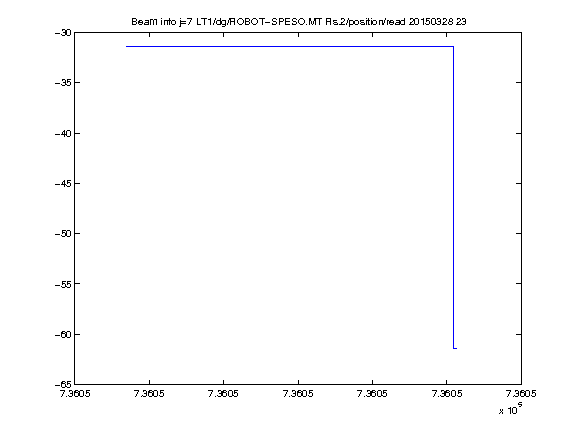
Task: Click the line's bottom end near -61
Action: (x=455, y=348)
